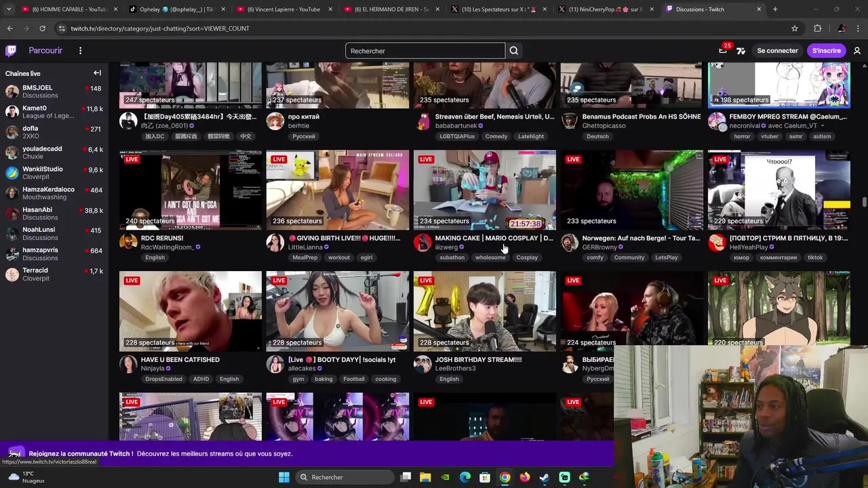The width and height of the screenshot is (868, 488).
Task: Click the MealPrep tag
Action: [304, 258]
